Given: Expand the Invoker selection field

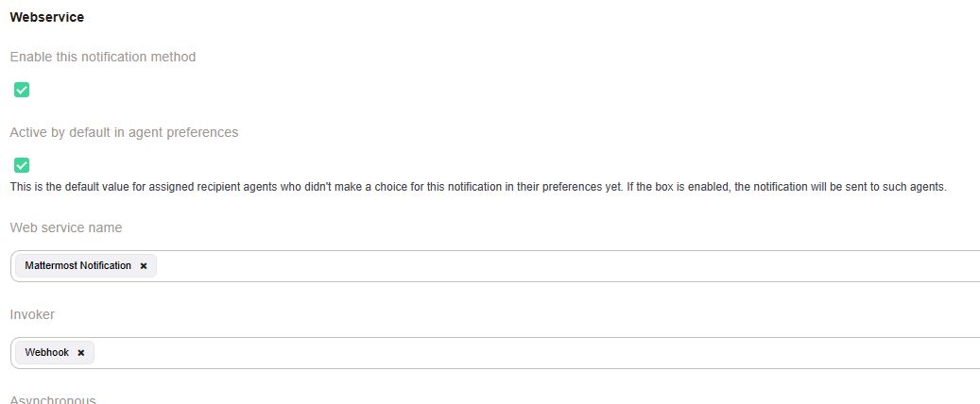Looking at the screenshot, I should coord(567,353).
